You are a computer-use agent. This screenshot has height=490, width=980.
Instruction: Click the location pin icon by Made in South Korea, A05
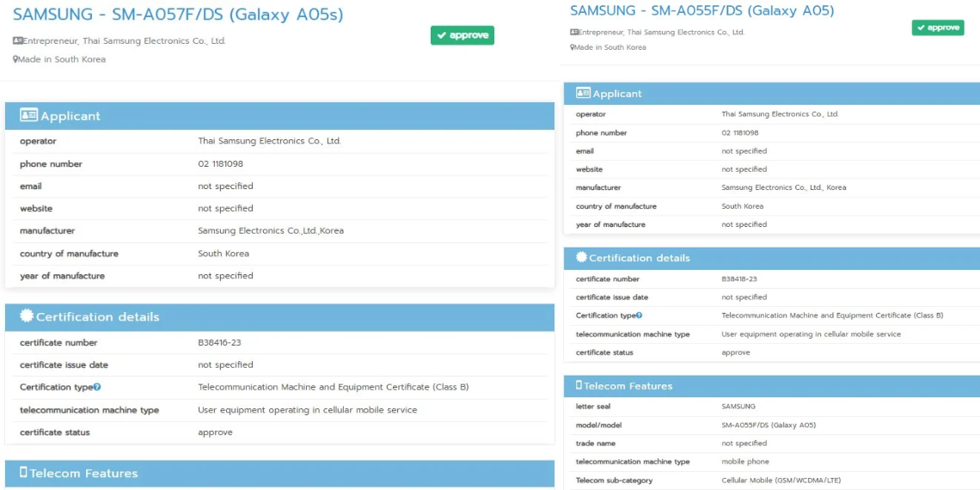(x=572, y=47)
